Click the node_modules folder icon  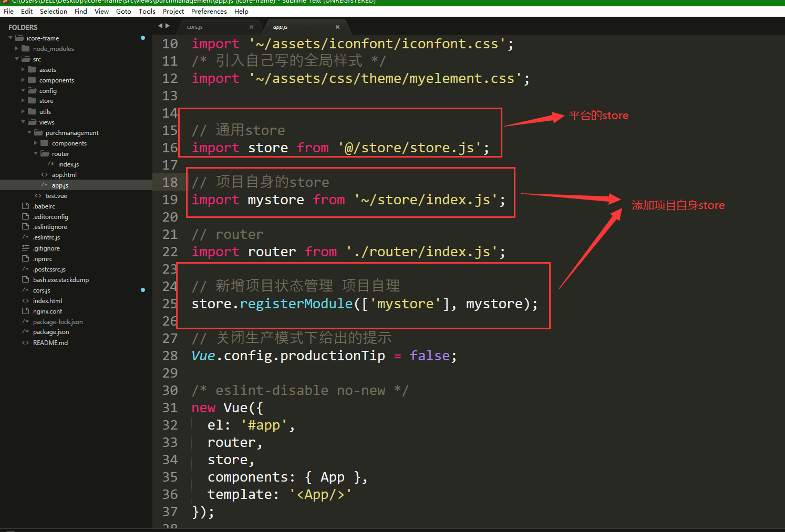pyautogui.click(x=26, y=49)
